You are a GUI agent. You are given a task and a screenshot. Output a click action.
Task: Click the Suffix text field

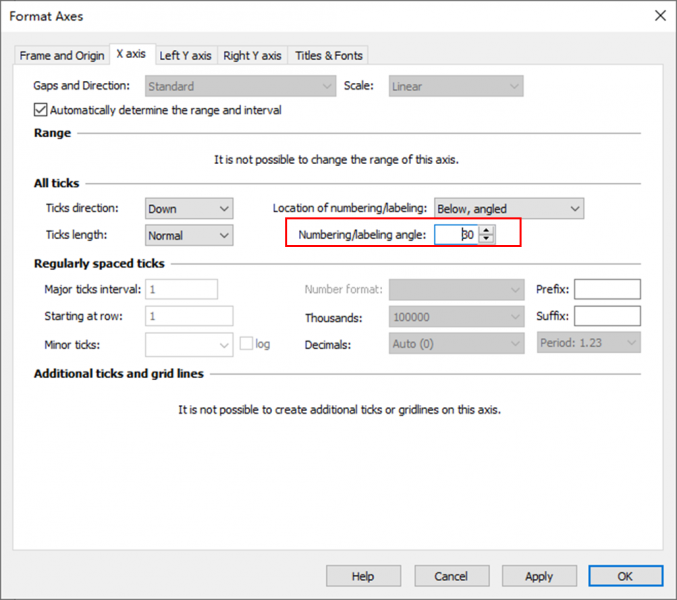point(607,316)
